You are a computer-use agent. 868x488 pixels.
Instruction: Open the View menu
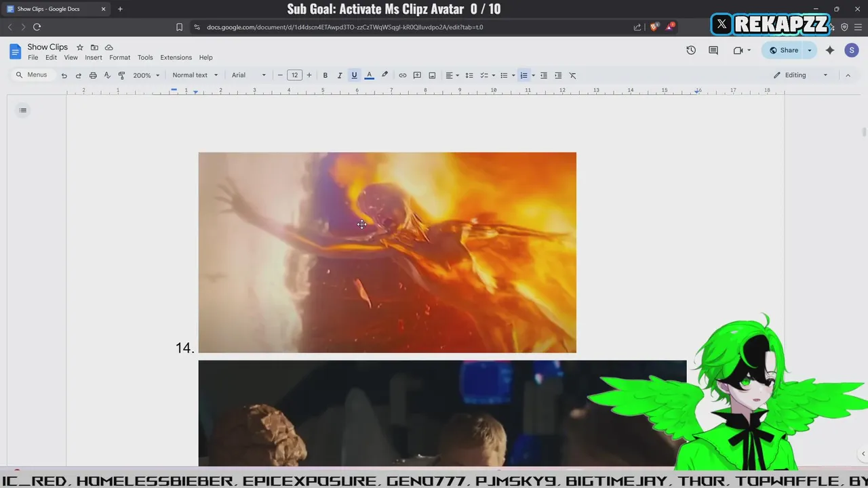[x=71, y=58]
